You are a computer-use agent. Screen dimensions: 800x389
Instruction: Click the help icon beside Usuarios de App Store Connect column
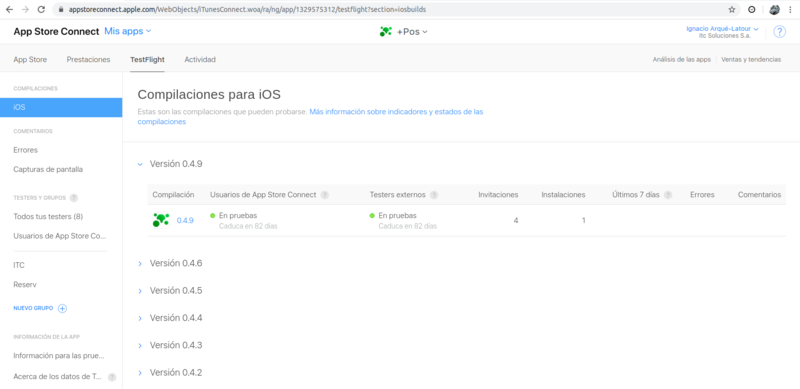pos(324,195)
